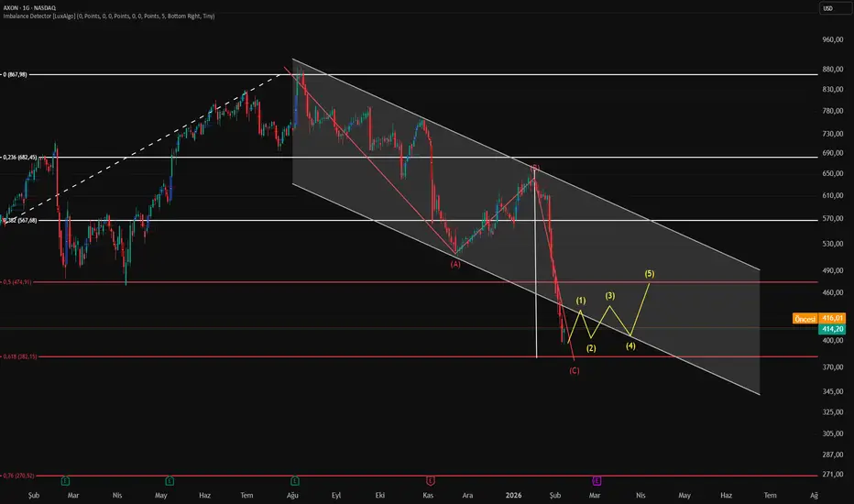Select the yellow (4) wave label
The width and height of the screenshot is (854, 504).
tap(630, 346)
